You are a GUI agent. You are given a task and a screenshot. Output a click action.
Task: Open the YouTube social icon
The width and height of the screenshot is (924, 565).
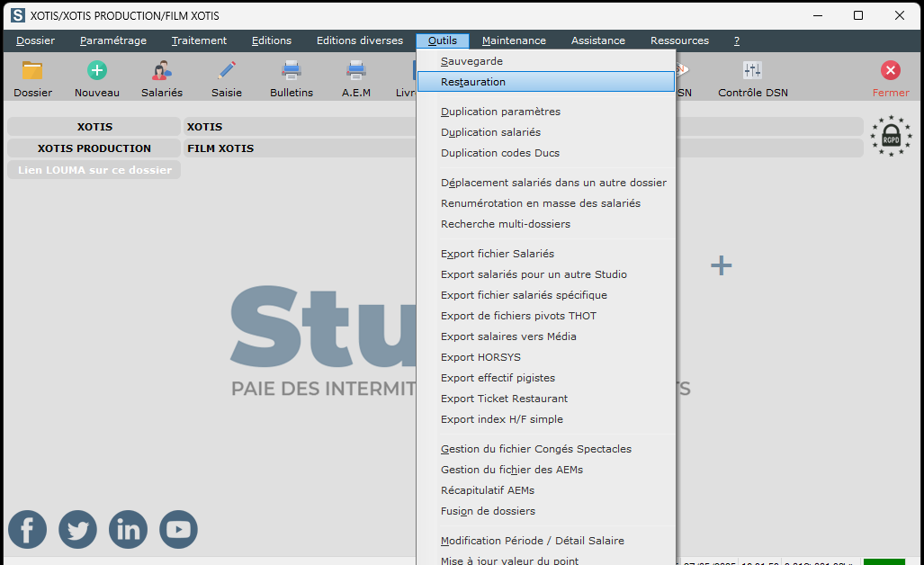click(x=178, y=529)
